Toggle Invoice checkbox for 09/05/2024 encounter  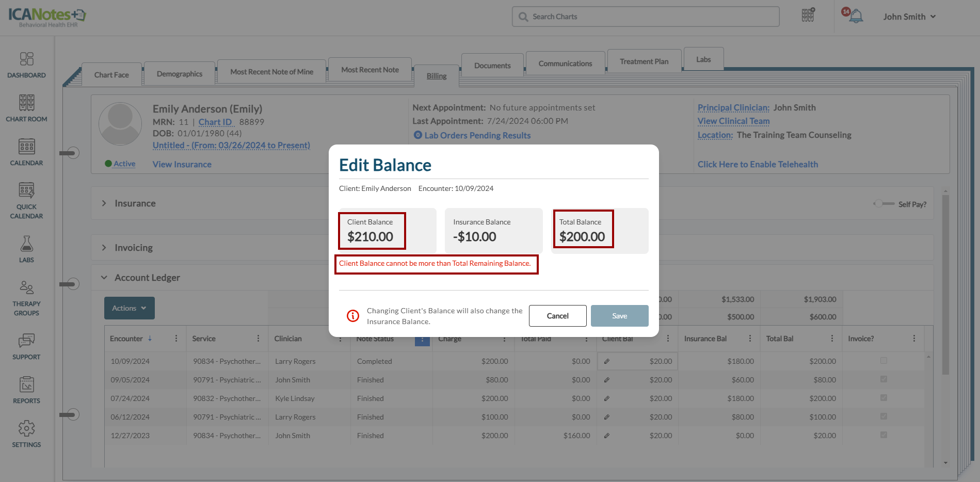pyautogui.click(x=883, y=379)
